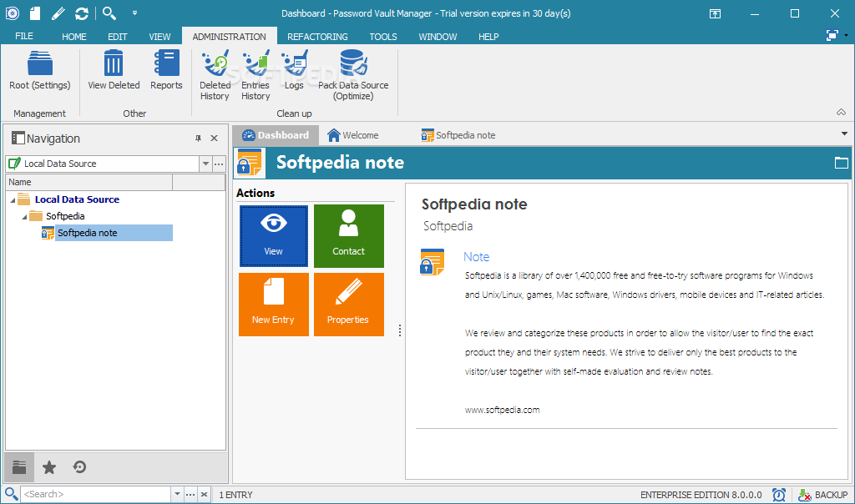The width and height of the screenshot is (855, 504).
Task: Click the Actions panel splitter dots
Action: tap(400, 330)
